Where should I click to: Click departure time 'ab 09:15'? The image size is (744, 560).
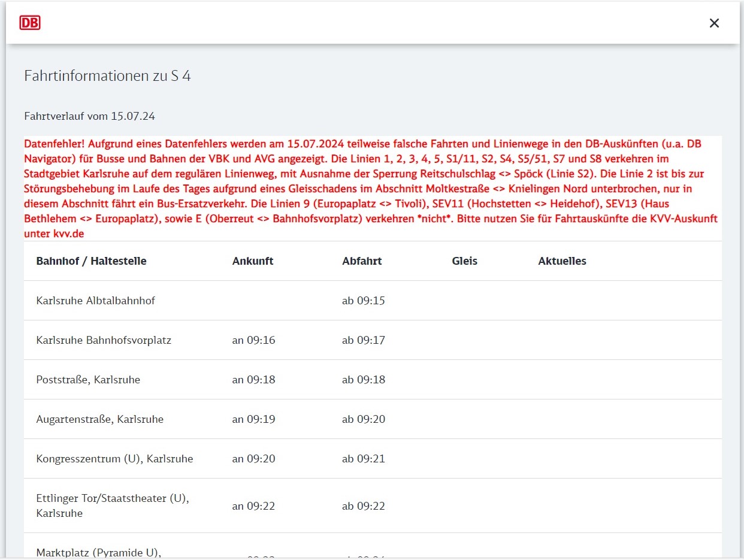[364, 301]
